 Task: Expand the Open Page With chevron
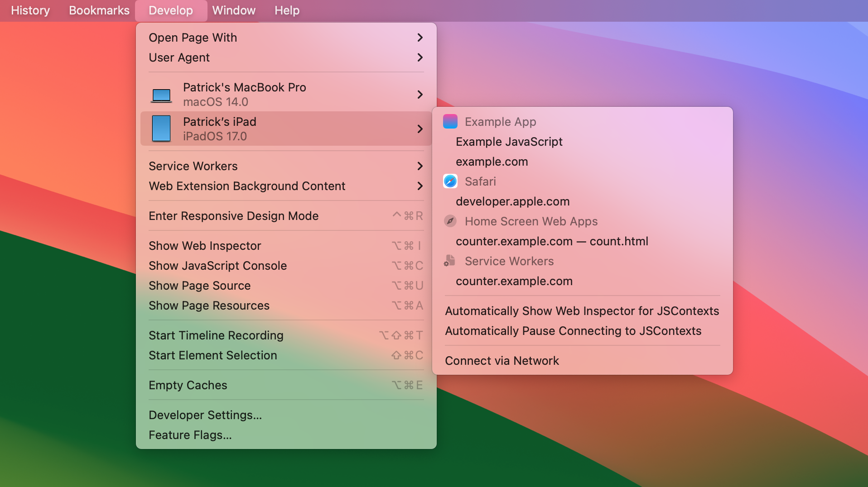(420, 38)
